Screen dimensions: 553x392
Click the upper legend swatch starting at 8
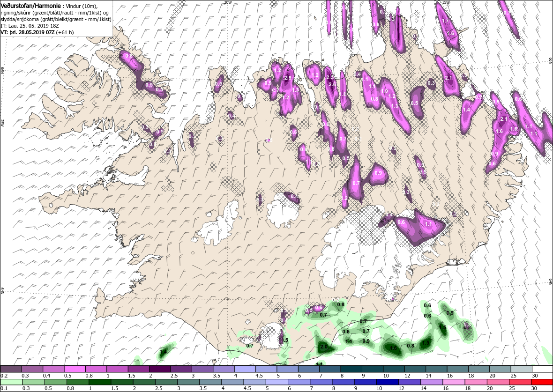tap(351, 369)
